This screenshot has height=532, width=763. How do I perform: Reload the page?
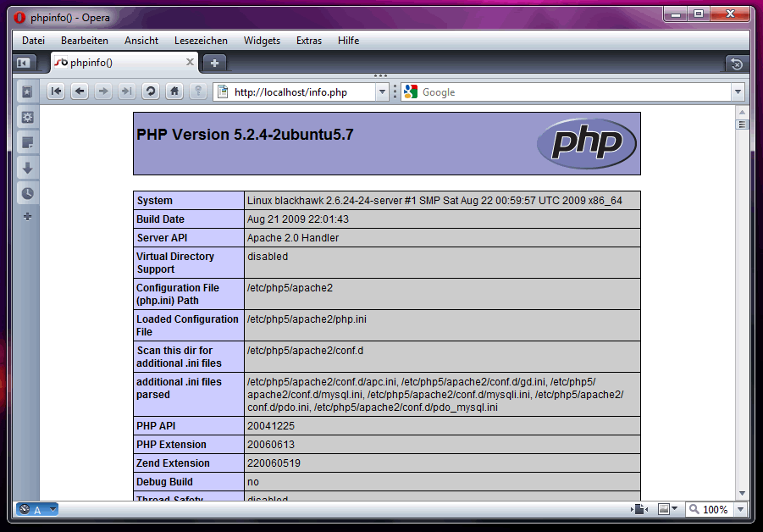point(151,91)
